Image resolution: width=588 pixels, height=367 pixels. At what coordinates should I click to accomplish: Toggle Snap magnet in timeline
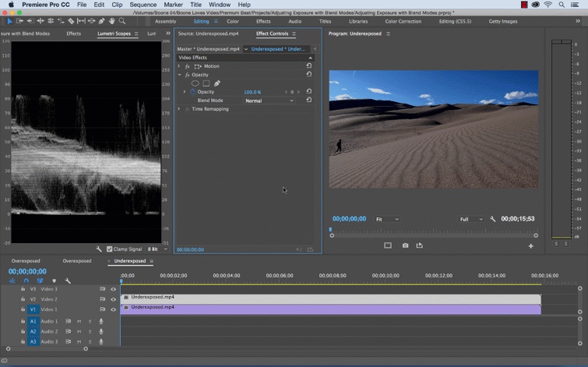[x=26, y=281]
